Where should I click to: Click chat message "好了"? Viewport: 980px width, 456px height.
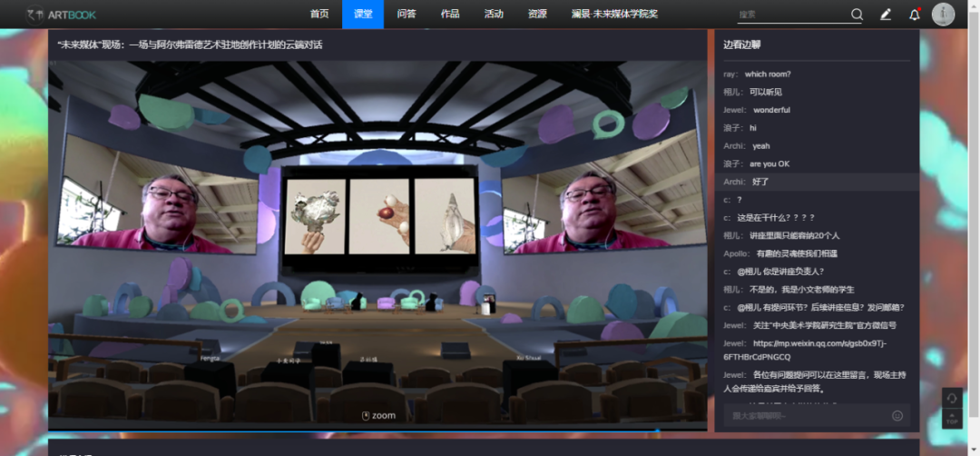tap(760, 182)
